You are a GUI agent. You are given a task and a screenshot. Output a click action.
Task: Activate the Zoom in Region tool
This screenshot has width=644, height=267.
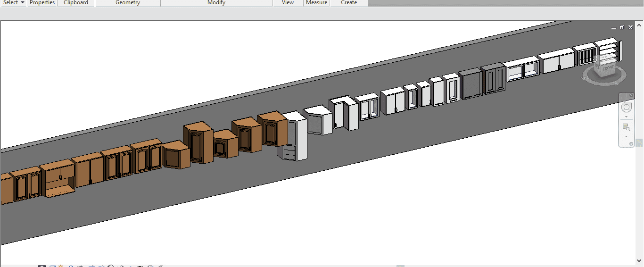coord(626,127)
